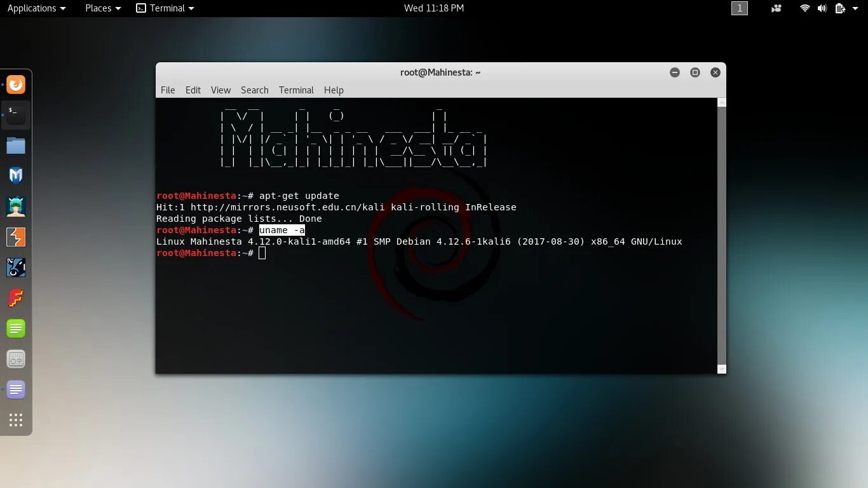Launch Burp Suite from the dock
This screenshot has width=868, height=488.
(16, 237)
